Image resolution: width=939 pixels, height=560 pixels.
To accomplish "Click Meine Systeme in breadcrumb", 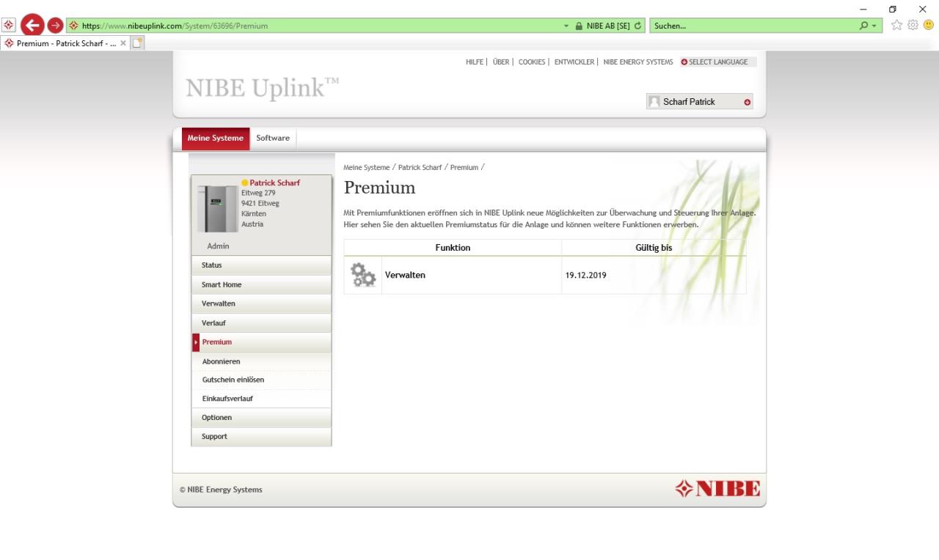I will tap(367, 168).
